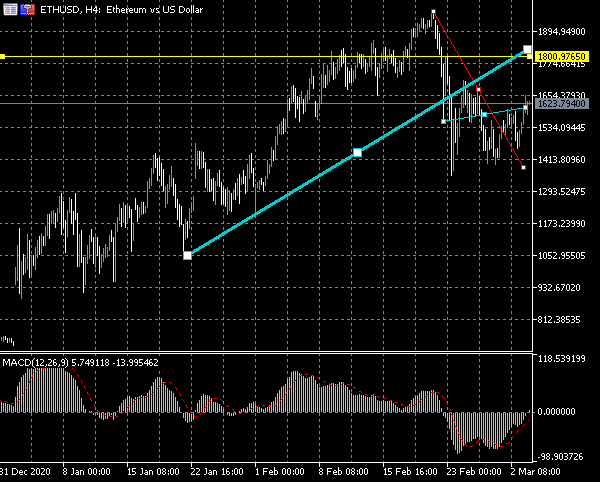This screenshot has width=600, height=482.
Task: Select thin cyan line's left anchor point
Action: click(443, 122)
